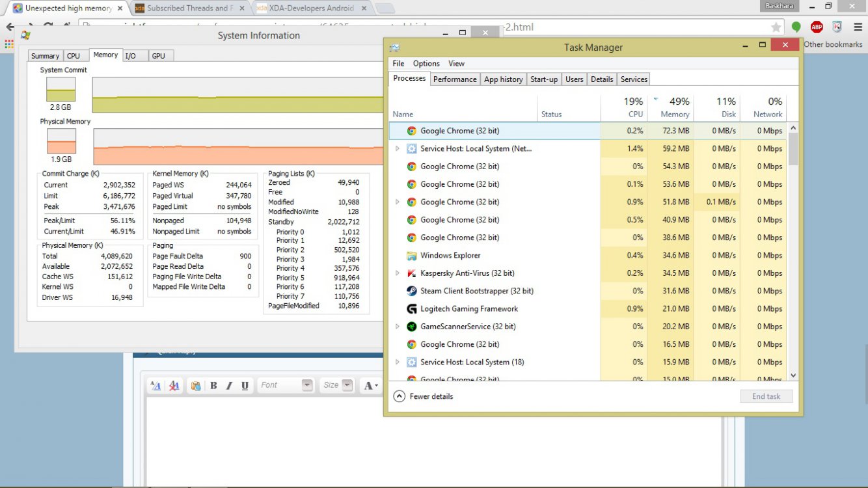Bookmark the page using the star icon
This screenshot has height=488, width=868.
pos(775,27)
